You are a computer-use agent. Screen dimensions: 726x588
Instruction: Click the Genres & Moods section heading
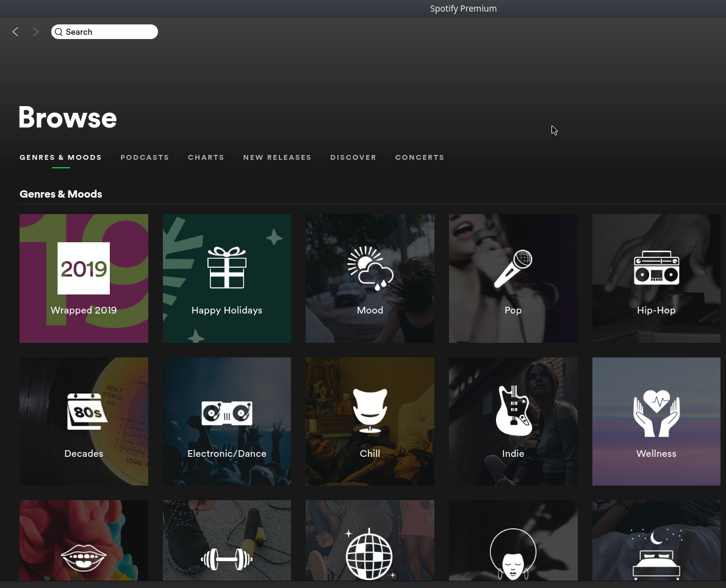coord(60,194)
